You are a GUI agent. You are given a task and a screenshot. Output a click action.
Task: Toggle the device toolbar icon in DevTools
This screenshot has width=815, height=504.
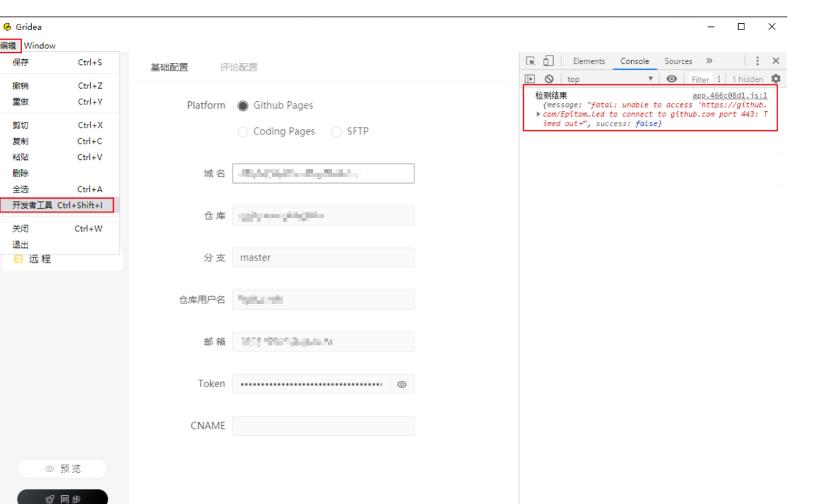(548, 61)
